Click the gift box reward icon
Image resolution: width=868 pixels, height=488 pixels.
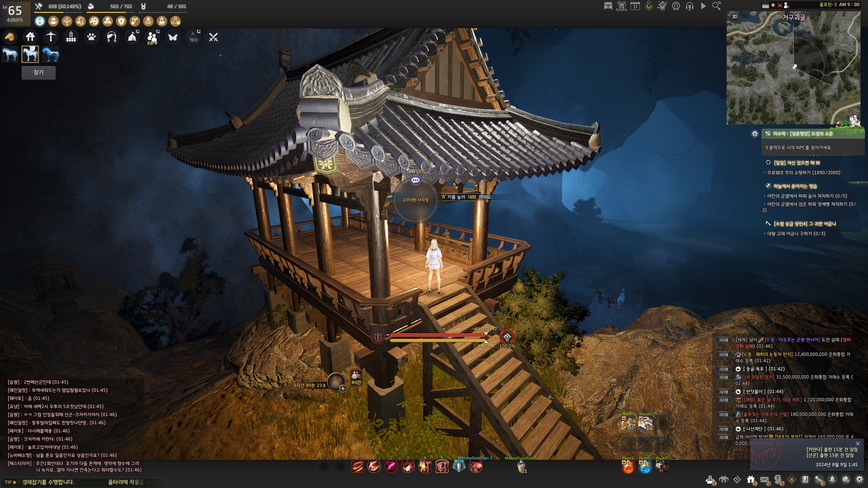point(750,480)
